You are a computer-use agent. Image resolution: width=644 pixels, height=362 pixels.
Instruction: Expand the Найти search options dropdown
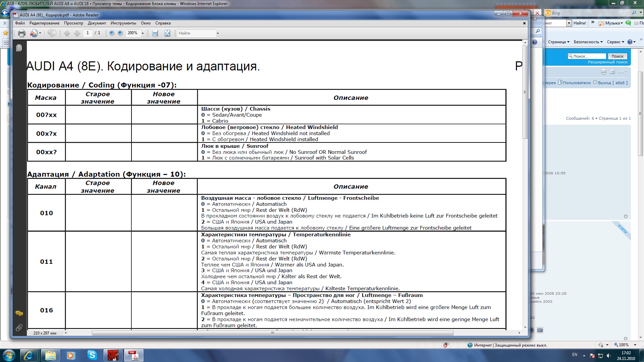[x=218, y=33]
